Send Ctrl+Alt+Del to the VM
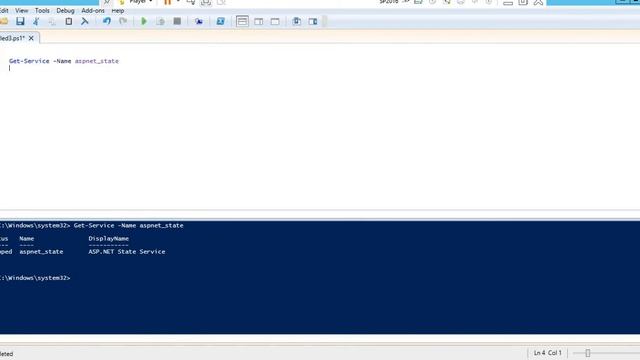This screenshot has width=640, height=360. 191,2
